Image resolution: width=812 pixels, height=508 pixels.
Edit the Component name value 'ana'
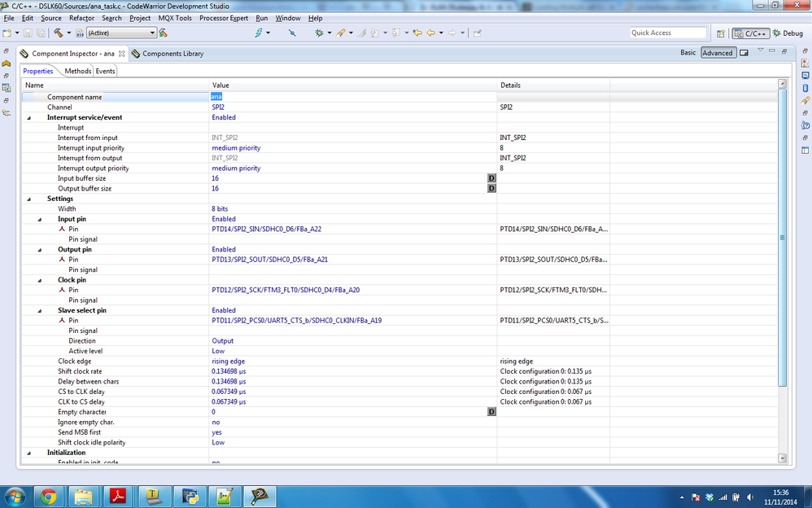pos(216,96)
